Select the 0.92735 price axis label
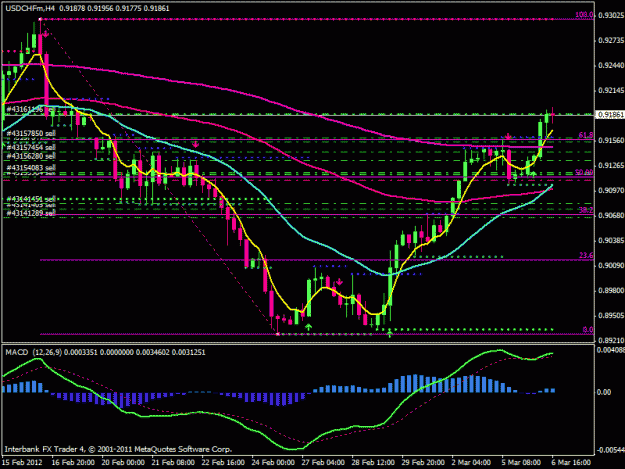This screenshot has width=625, height=469. click(611, 41)
